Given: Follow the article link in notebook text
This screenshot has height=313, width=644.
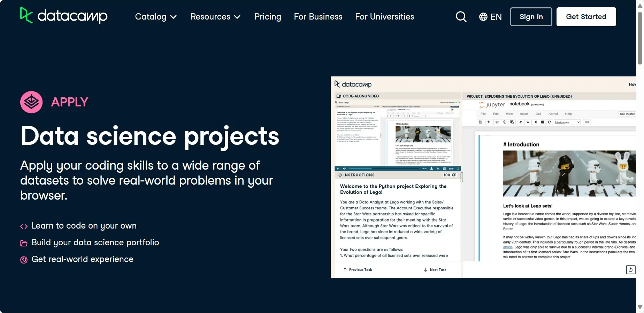Looking at the screenshot, I should tap(508, 247).
